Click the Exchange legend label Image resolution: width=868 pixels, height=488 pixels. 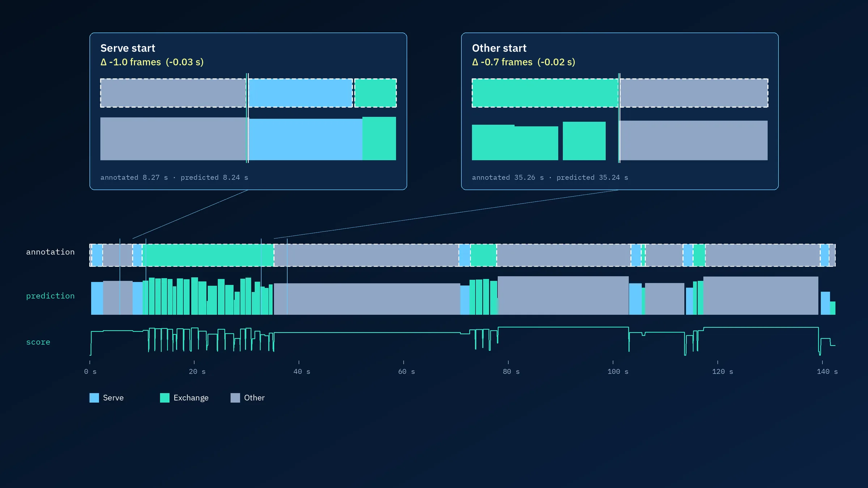tap(191, 398)
